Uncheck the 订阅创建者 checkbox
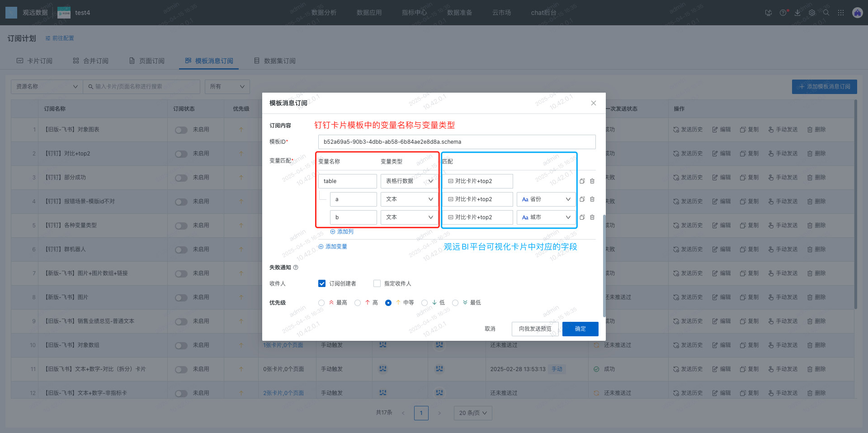 click(x=322, y=284)
